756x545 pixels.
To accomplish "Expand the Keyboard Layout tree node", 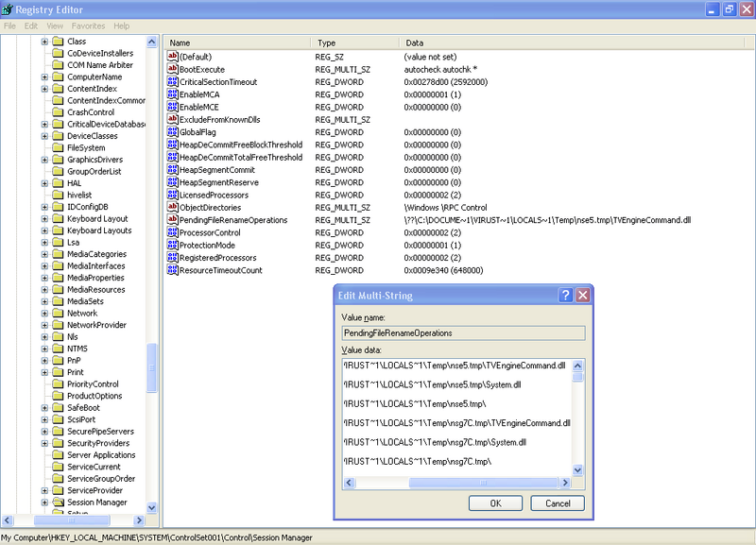I will [44, 219].
